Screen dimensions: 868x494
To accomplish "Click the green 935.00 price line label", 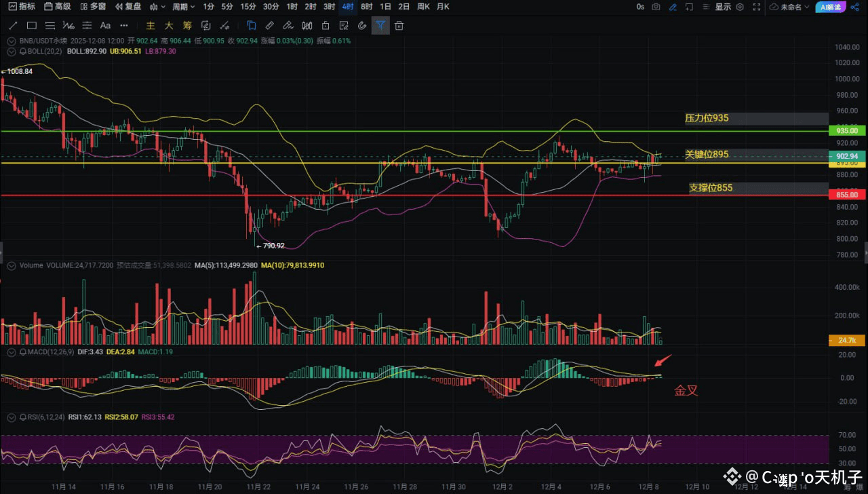I will (846, 130).
